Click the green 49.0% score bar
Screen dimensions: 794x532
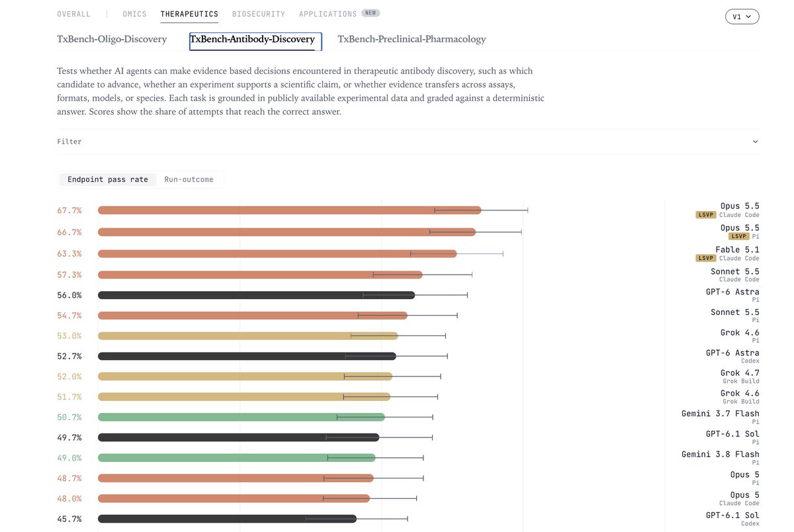point(236,458)
